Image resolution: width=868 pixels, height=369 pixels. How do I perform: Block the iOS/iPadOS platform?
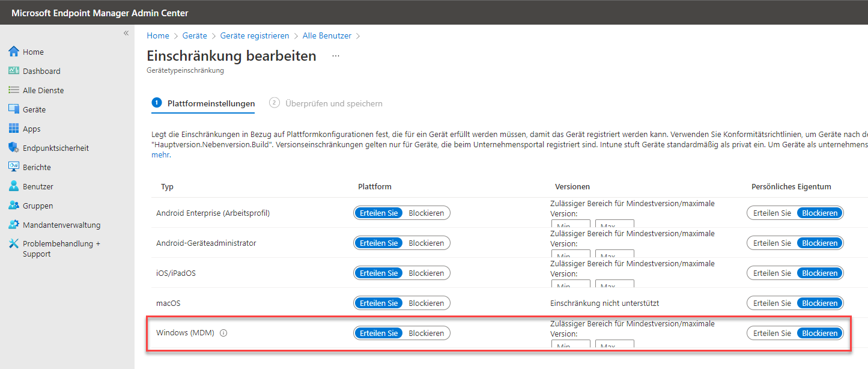pos(426,273)
